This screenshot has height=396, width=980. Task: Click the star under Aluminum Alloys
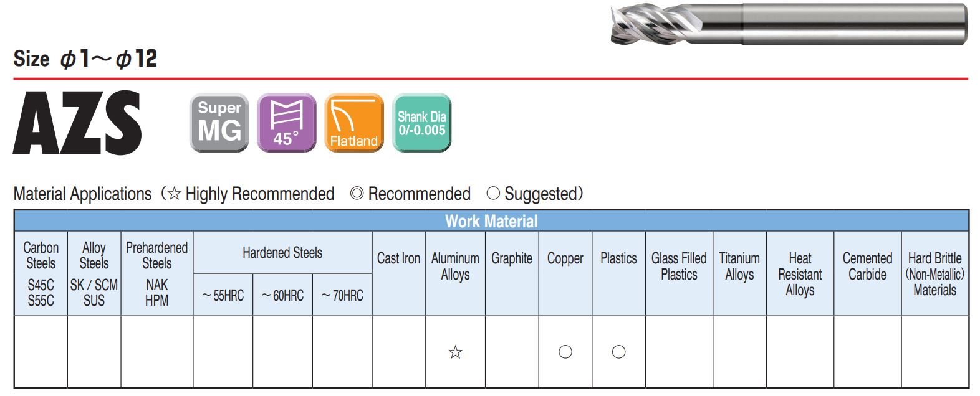(x=456, y=352)
